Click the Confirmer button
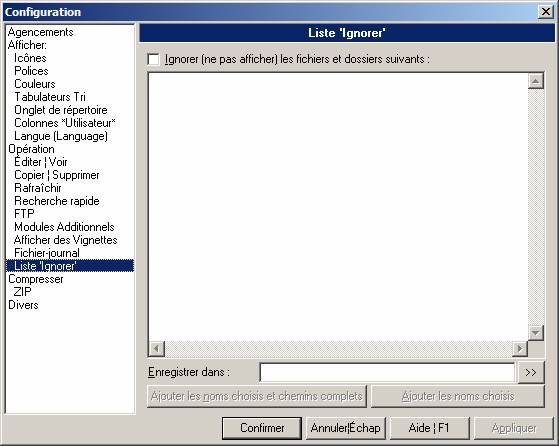 click(x=262, y=428)
